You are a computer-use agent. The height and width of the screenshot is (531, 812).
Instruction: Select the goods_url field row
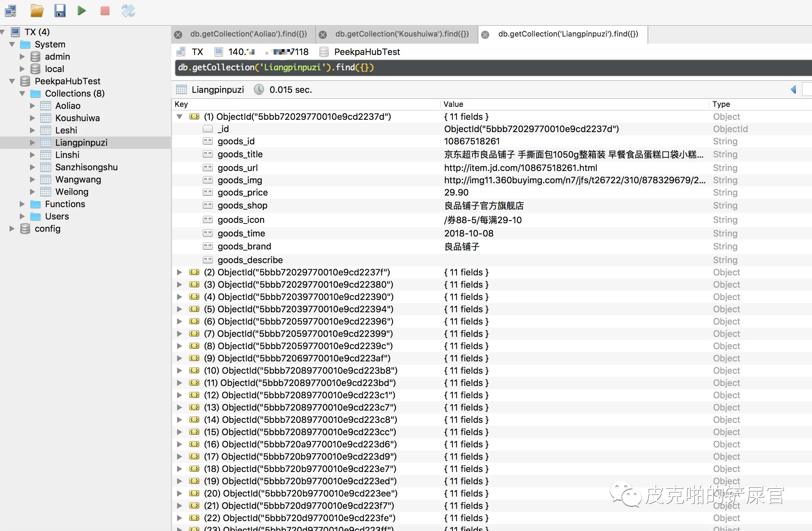coord(238,168)
